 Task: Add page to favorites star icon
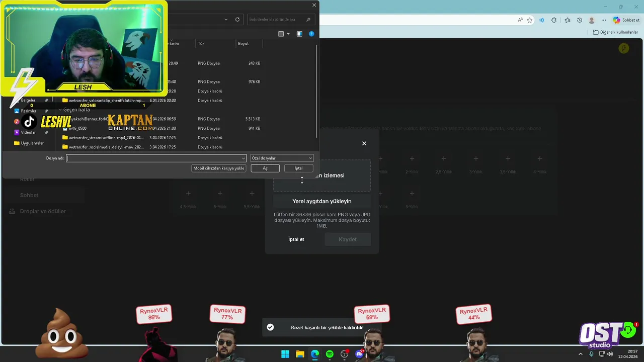point(530,20)
